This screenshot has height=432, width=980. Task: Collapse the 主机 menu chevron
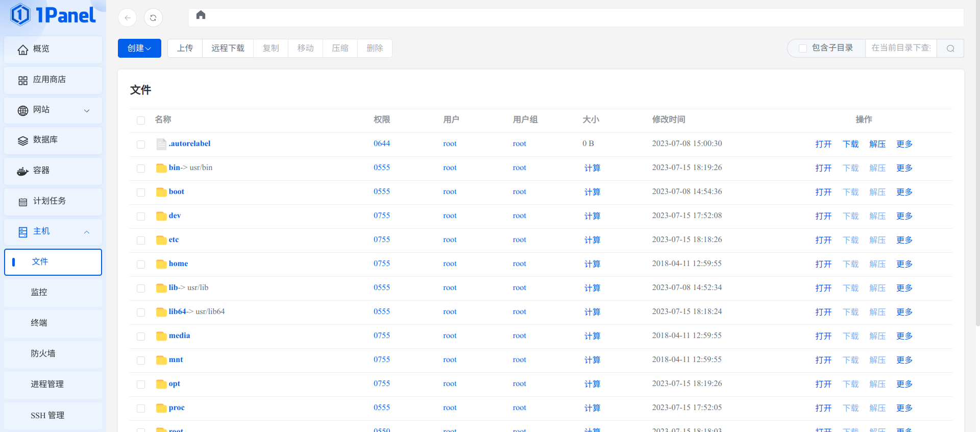(x=87, y=232)
